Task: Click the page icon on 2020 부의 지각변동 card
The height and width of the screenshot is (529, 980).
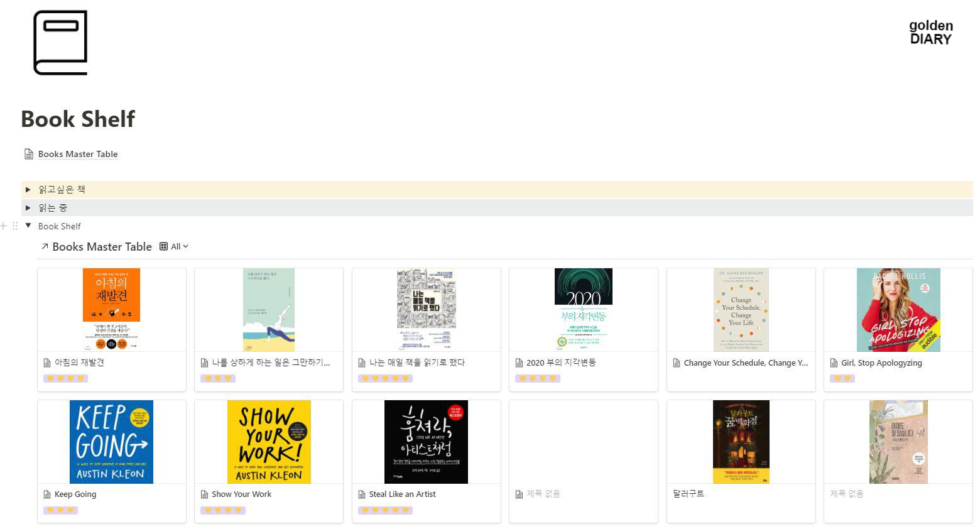Action: coord(519,363)
